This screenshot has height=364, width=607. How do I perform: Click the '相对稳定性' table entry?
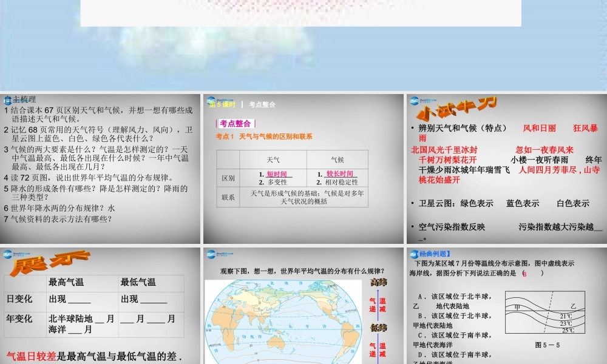tap(341, 182)
